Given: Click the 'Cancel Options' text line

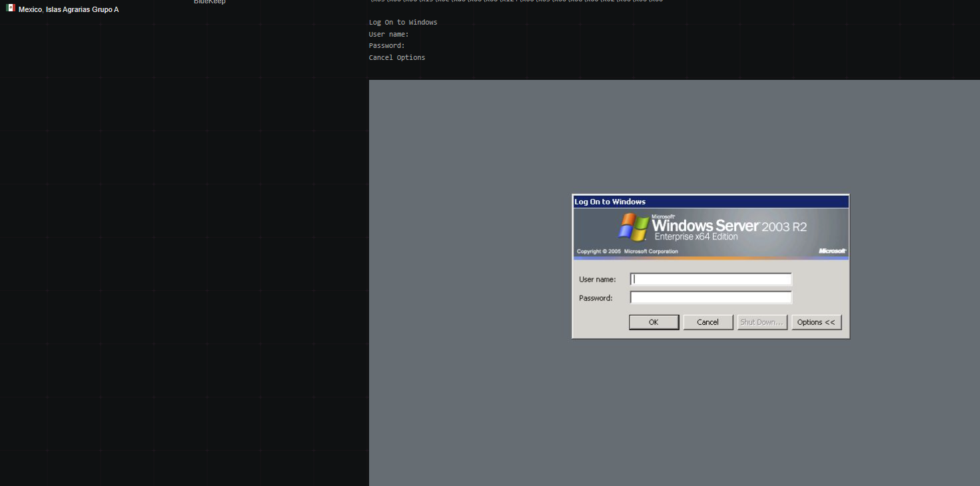Looking at the screenshot, I should 397,57.
